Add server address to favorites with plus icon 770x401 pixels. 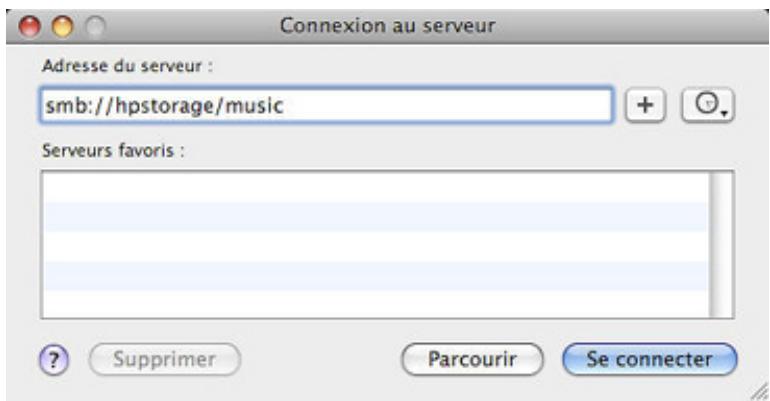645,105
